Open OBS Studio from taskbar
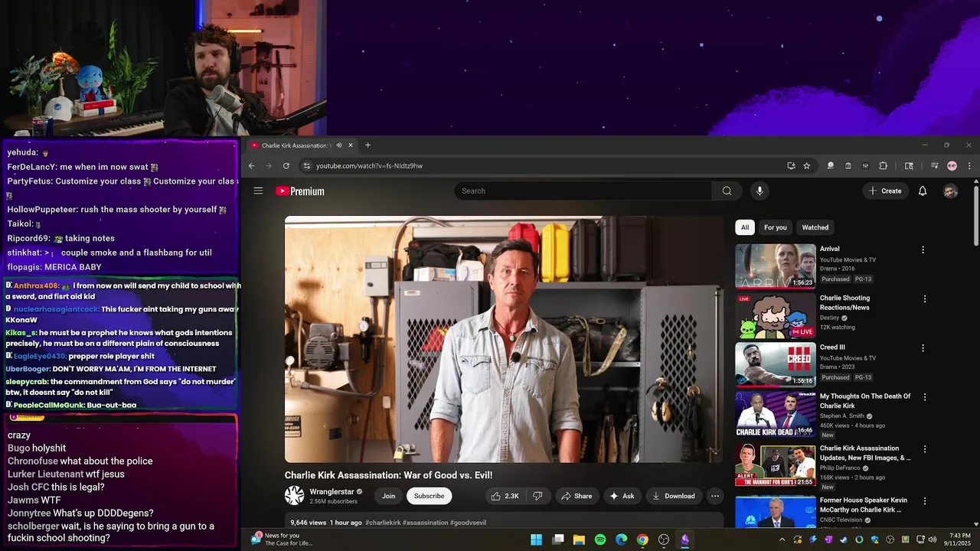 point(664,540)
